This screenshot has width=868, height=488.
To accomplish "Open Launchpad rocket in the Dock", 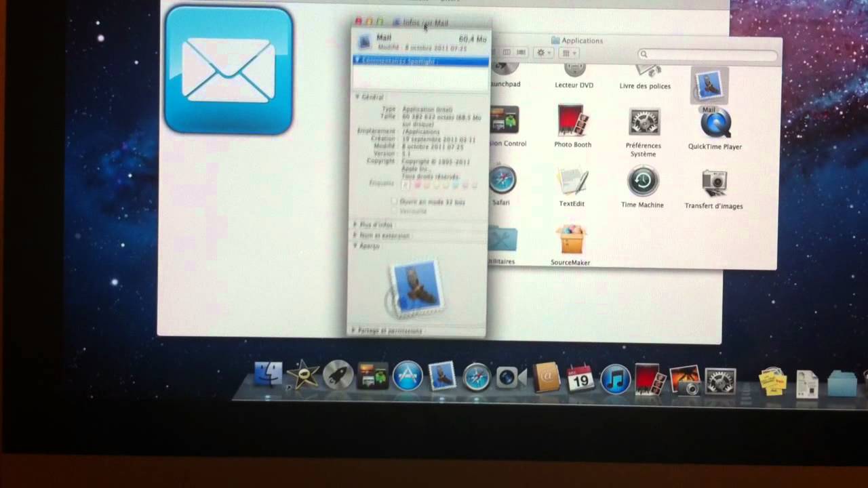I will [x=338, y=375].
